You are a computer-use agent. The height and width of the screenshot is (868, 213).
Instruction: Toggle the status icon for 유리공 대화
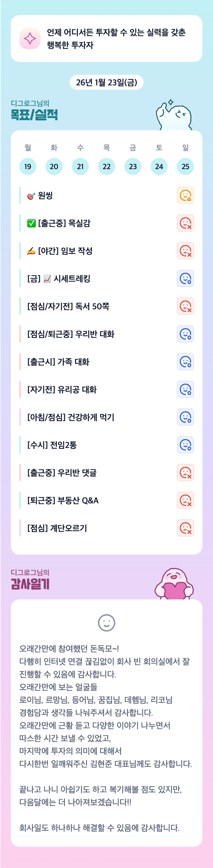[x=185, y=390]
